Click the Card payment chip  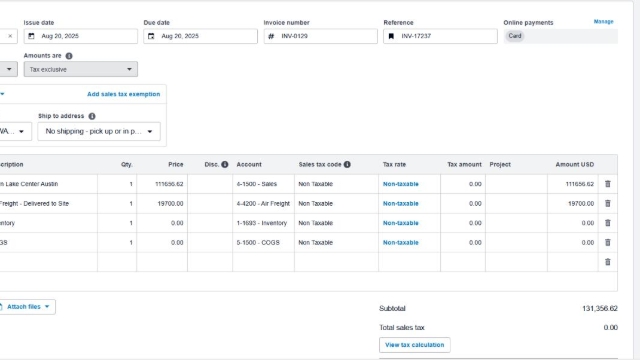coord(515,36)
